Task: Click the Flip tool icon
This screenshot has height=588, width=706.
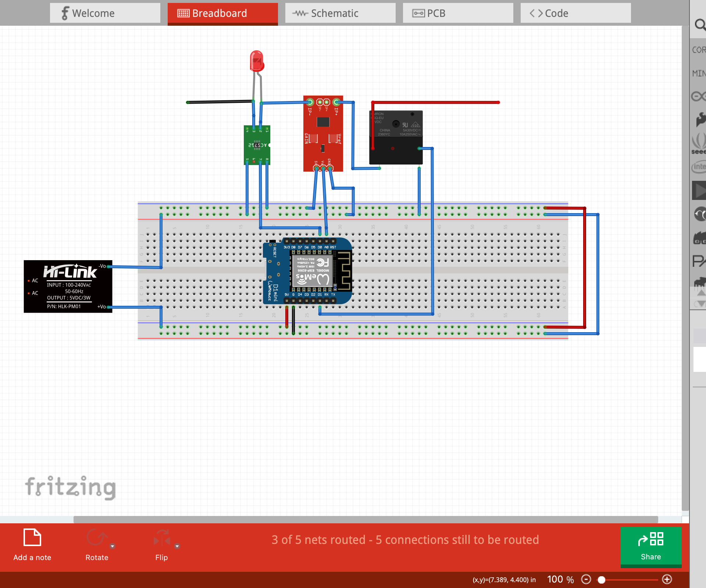Action: [161, 538]
